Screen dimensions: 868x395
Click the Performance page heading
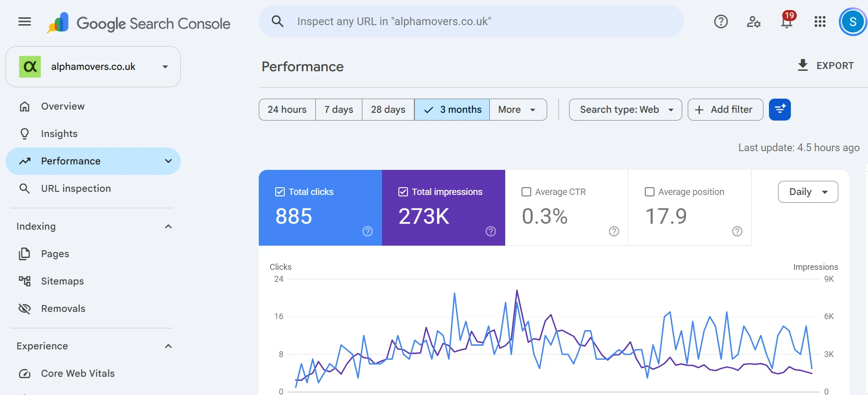(x=303, y=67)
